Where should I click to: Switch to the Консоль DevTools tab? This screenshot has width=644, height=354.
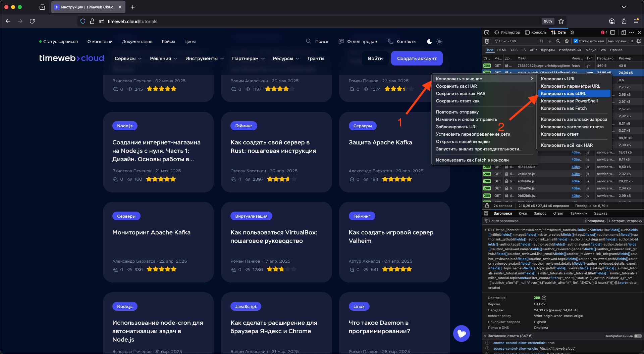pyautogui.click(x=536, y=33)
